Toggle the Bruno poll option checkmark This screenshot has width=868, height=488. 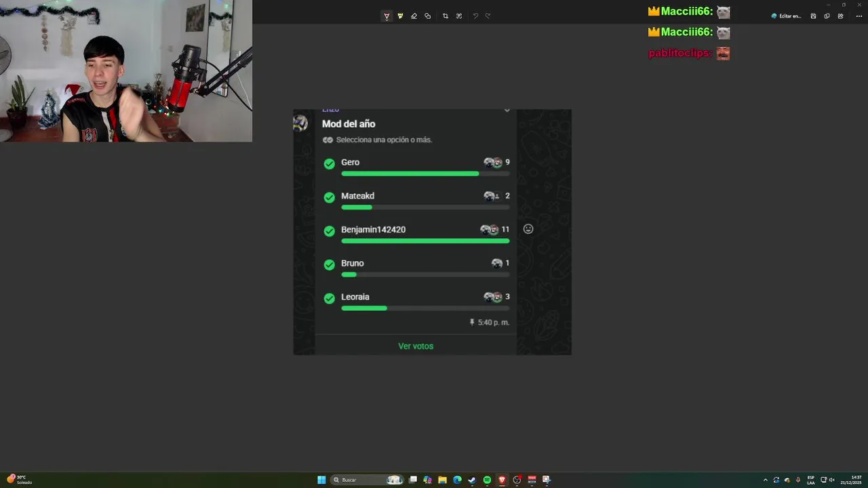pyautogui.click(x=330, y=264)
